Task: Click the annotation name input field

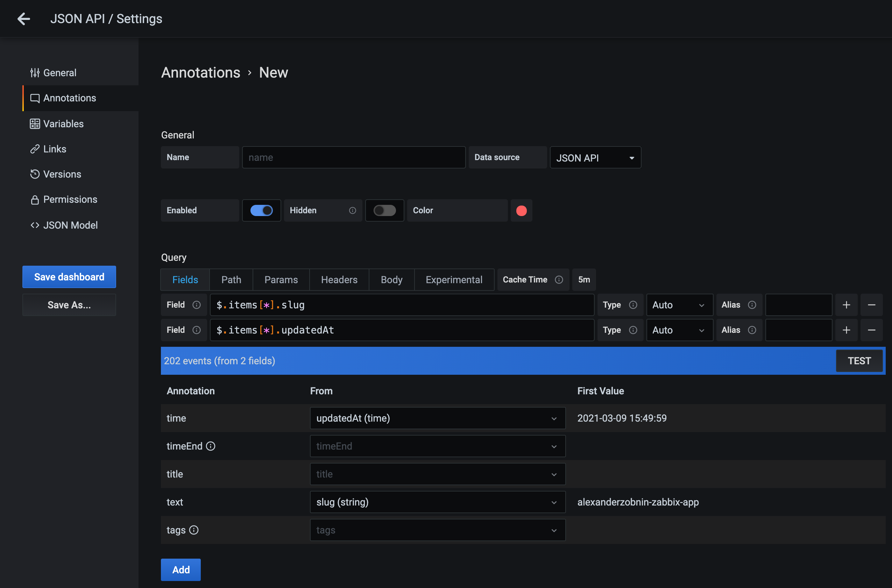Action: point(354,158)
